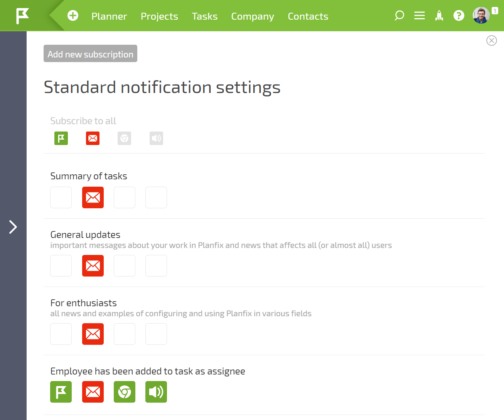Expand the left sidebar arrow
The width and height of the screenshot is (504, 420).
pyautogui.click(x=13, y=227)
